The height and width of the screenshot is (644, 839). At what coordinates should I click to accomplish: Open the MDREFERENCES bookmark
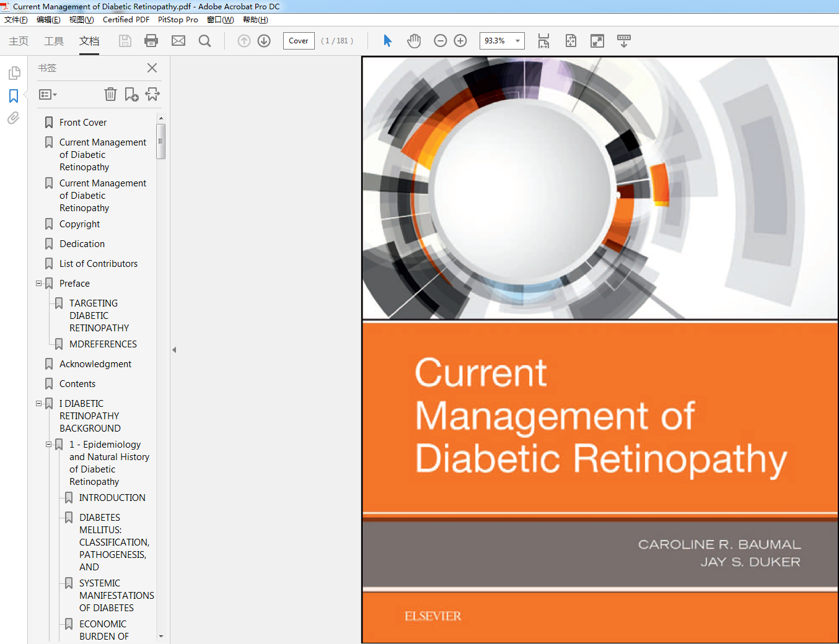[x=103, y=344]
